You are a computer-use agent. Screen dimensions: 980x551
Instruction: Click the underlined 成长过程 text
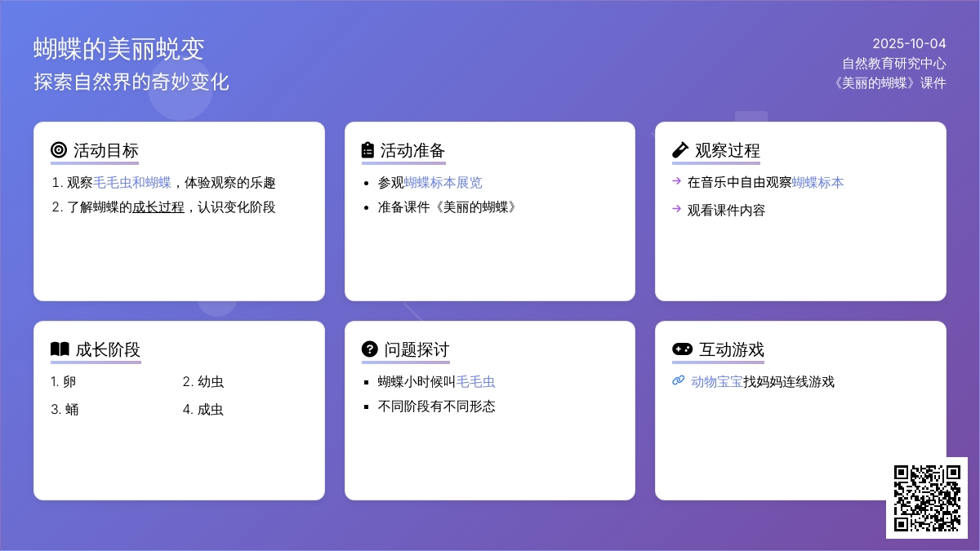[158, 207]
